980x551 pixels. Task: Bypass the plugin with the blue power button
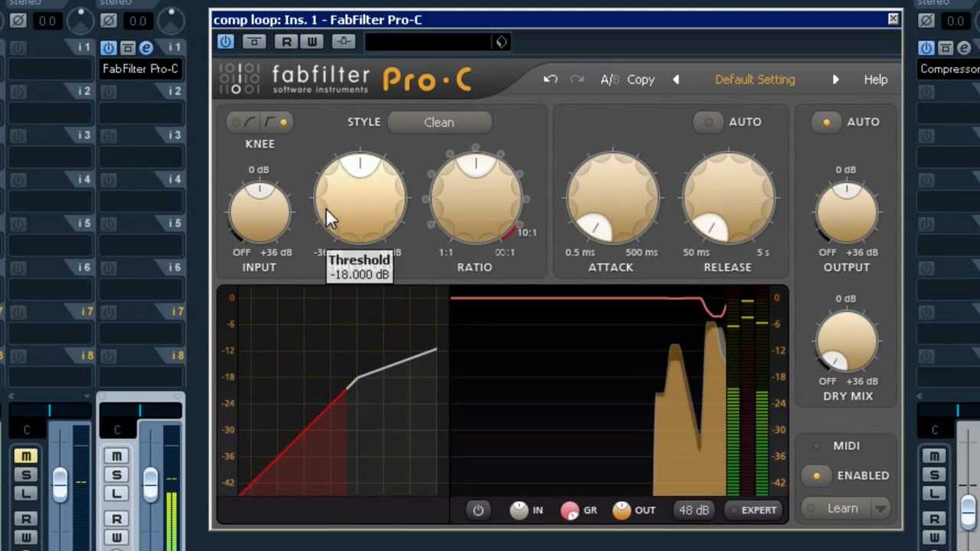click(225, 42)
